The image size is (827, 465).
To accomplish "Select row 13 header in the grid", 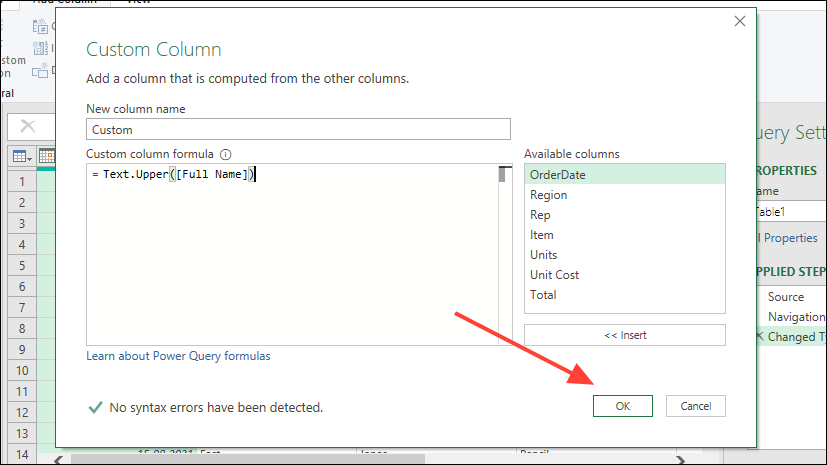I will pyautogui.click(x=22, y=433).
